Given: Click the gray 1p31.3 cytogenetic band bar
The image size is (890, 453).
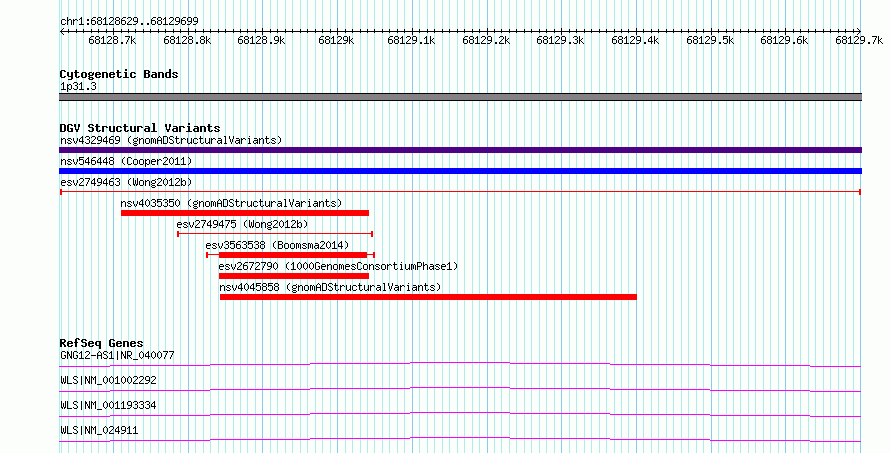Looking at the screenshot, I should [x=460, y=97].
